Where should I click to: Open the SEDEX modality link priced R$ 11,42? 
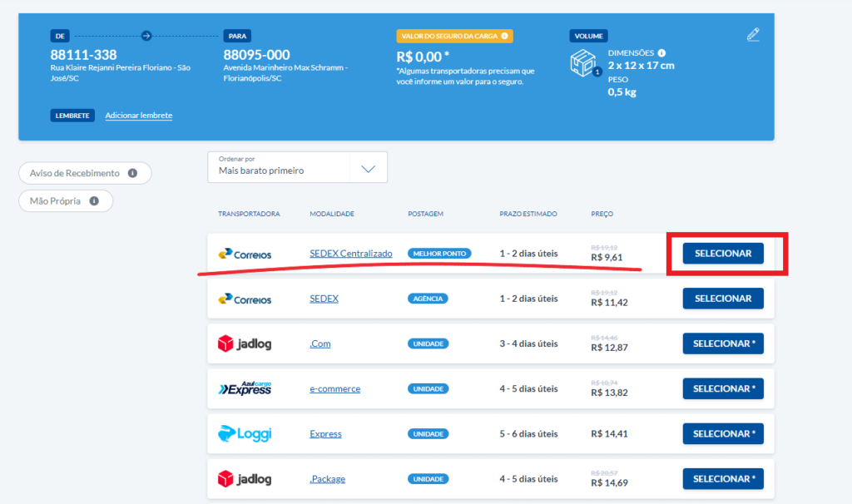[x=324, y=299]
